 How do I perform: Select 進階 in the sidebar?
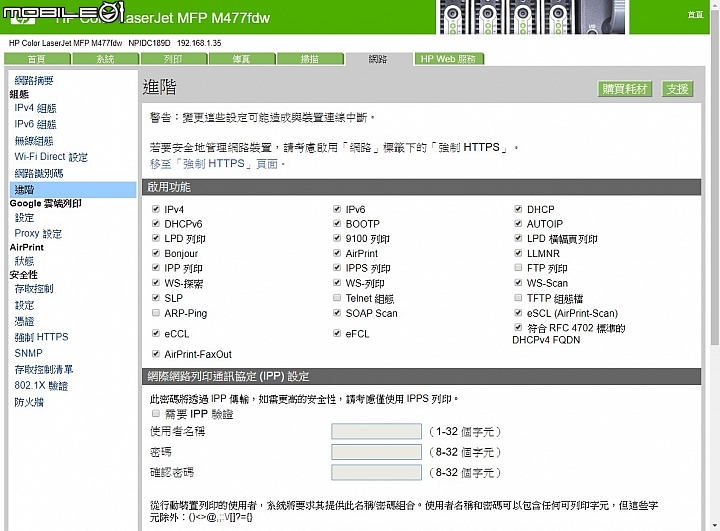(73, 190)
